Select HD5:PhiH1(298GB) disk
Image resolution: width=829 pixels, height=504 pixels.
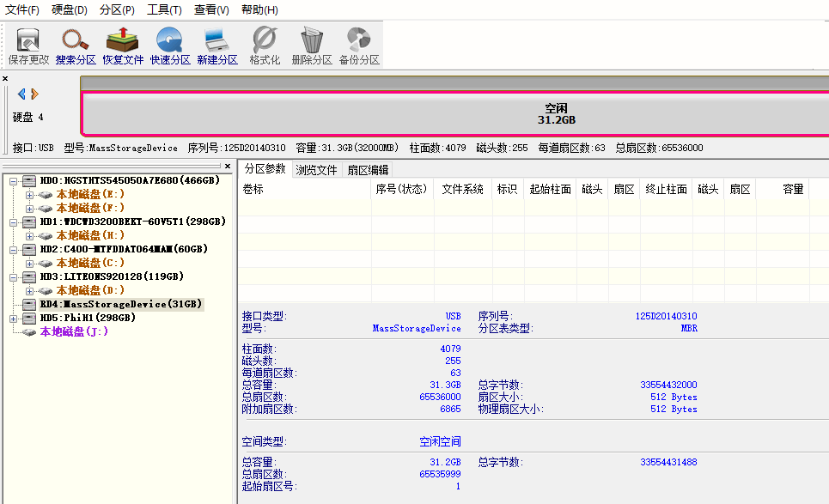coord(88,318)
